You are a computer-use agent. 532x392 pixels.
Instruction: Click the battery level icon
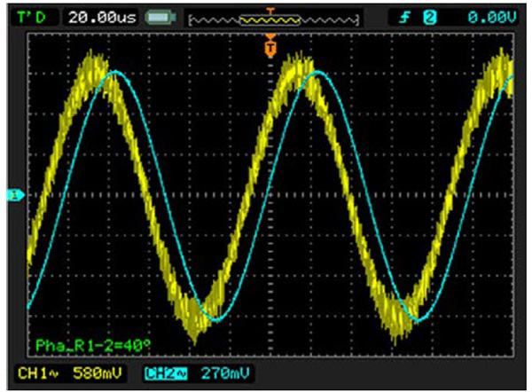(160, 16)
